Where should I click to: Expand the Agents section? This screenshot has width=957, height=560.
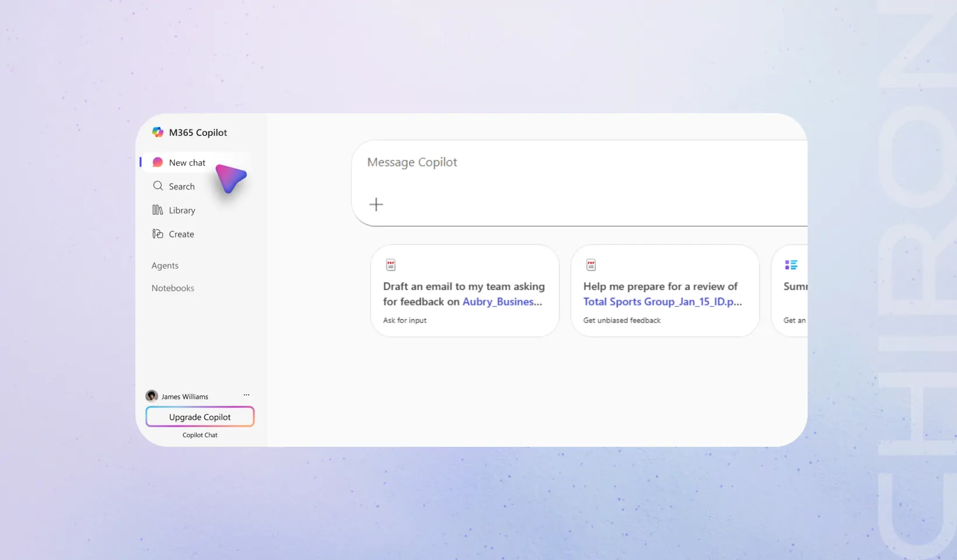pyautogui.click(x=165, y=265)
